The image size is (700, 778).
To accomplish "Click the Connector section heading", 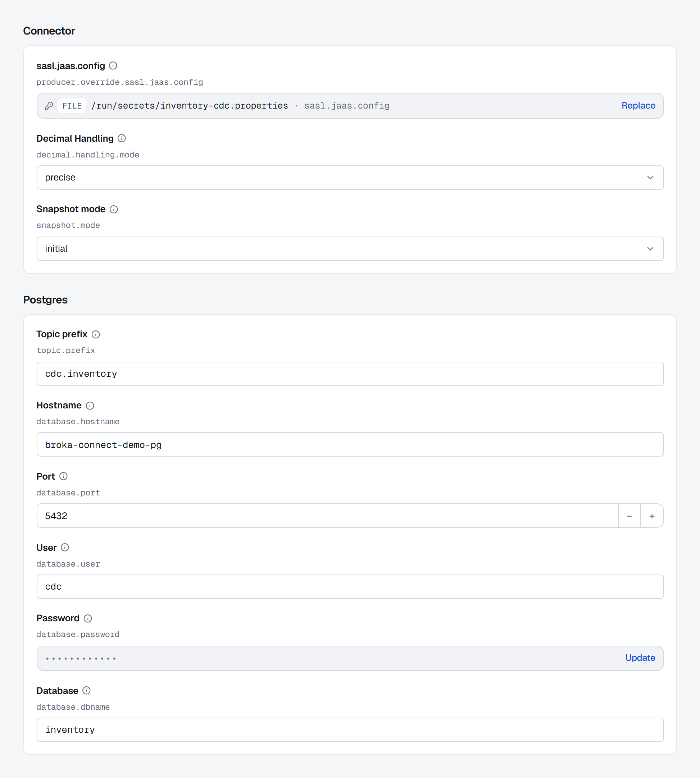I will (49, 31).
